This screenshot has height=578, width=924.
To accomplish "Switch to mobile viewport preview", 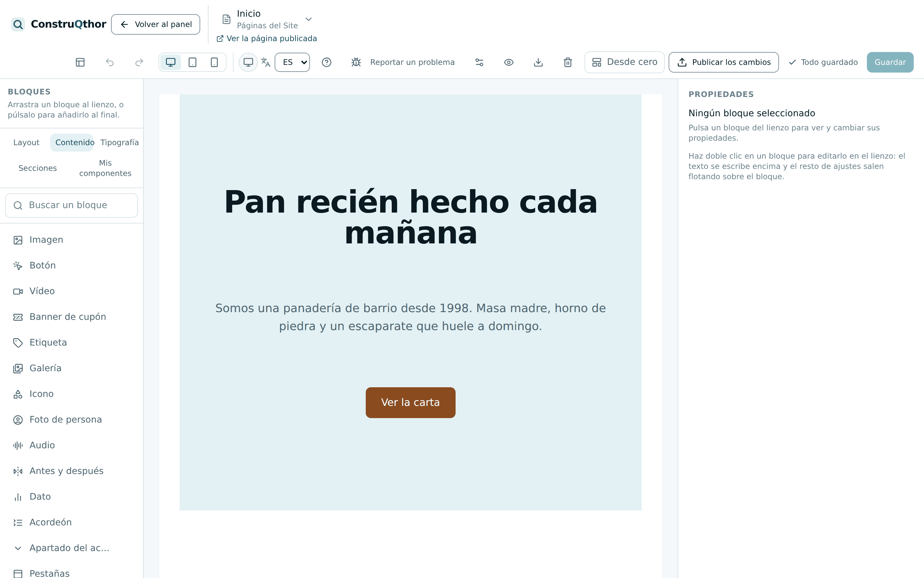I will (x=214, y=62).
